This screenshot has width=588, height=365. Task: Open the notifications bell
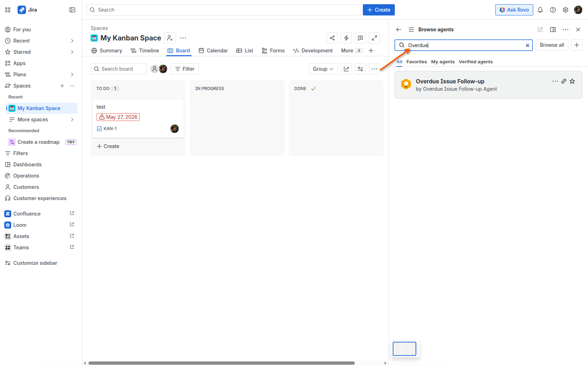click(x=540, y=10)
